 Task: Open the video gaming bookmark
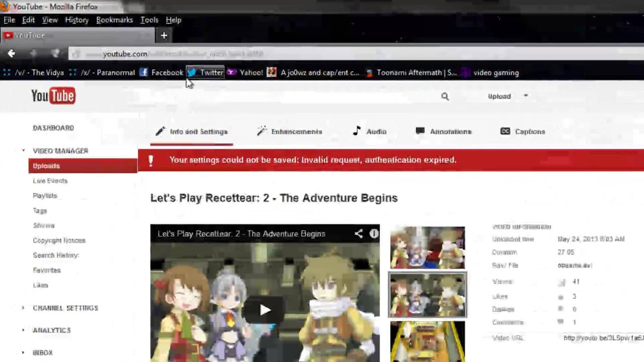pos(490,72)
